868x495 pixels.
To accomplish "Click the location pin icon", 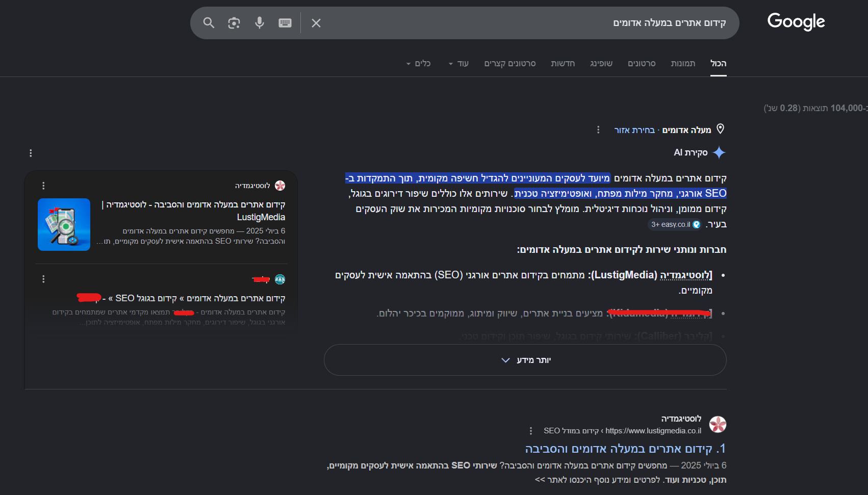I will coord(720,129).
